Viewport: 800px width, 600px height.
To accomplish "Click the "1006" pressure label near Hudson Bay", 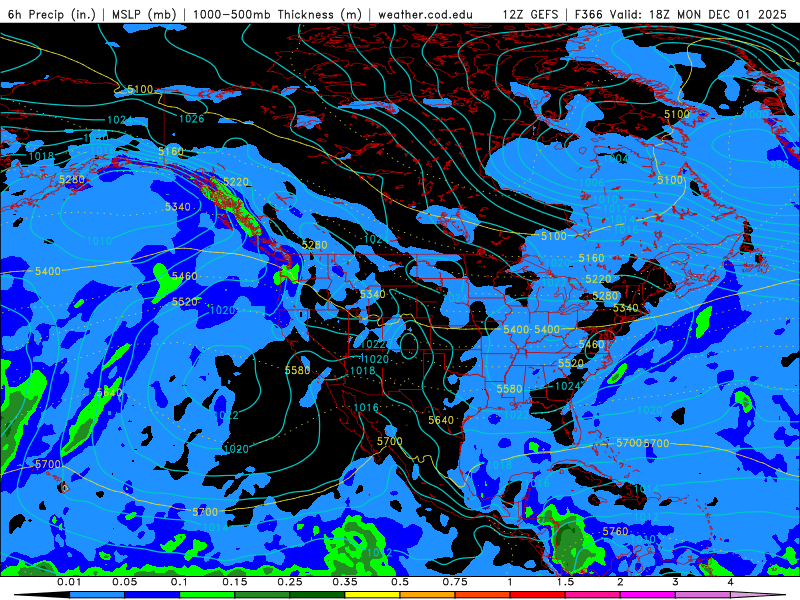I will (x=591, y=183).
